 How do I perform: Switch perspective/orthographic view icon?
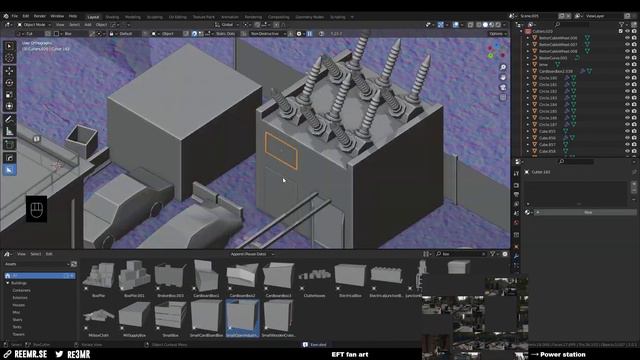point(503,98)
